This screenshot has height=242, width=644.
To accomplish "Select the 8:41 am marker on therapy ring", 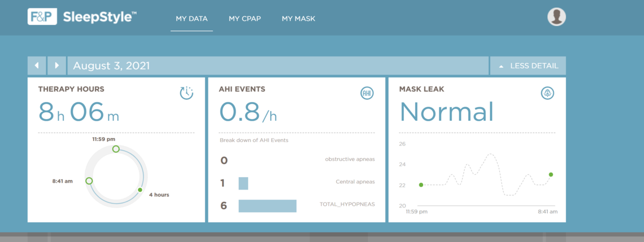I will click(89, 181).
